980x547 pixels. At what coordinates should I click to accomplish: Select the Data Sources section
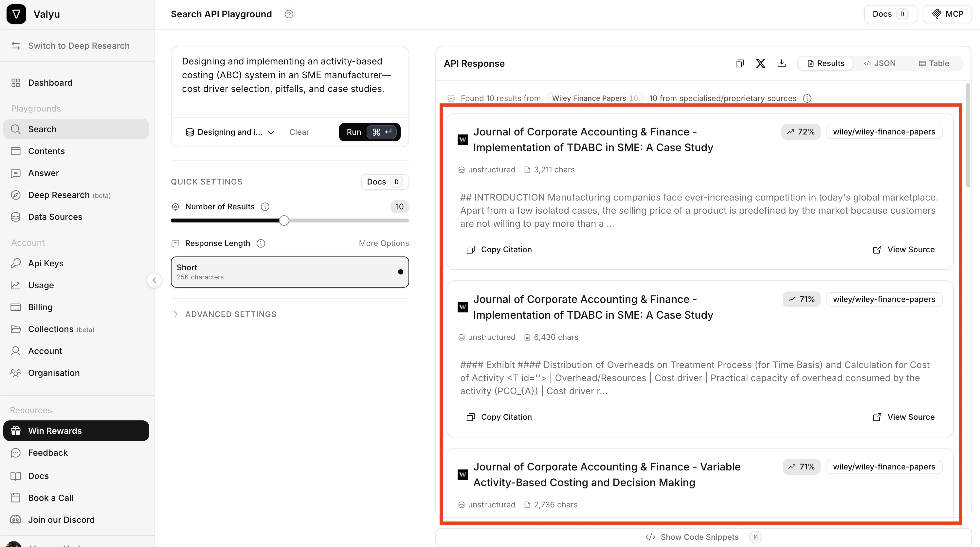coord(55,217)
